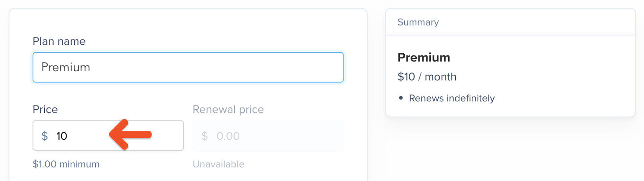Click the "Price" field label
The width and height of the screenshot is (644, 181).
[45, 109]
